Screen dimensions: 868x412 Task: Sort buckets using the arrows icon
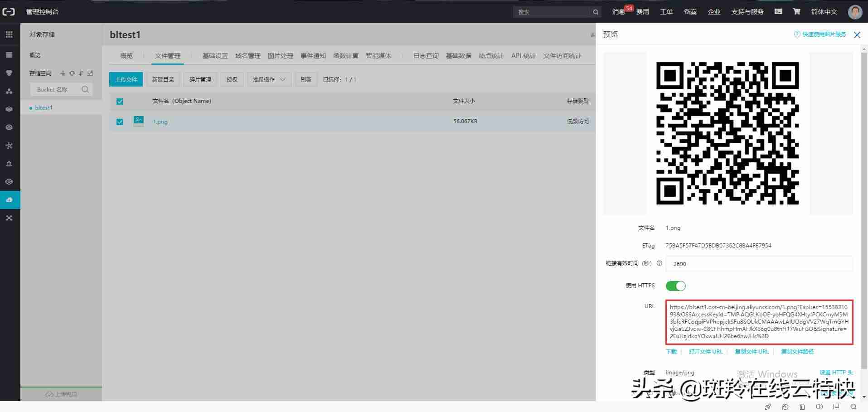[81, 73]
